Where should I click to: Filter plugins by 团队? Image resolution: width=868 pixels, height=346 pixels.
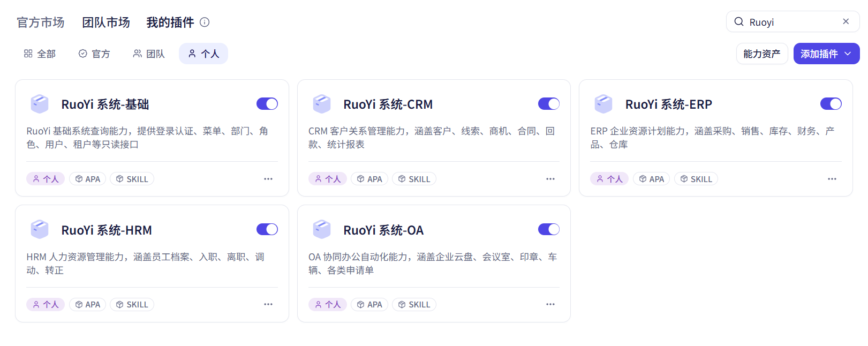(x=149, y=54)
